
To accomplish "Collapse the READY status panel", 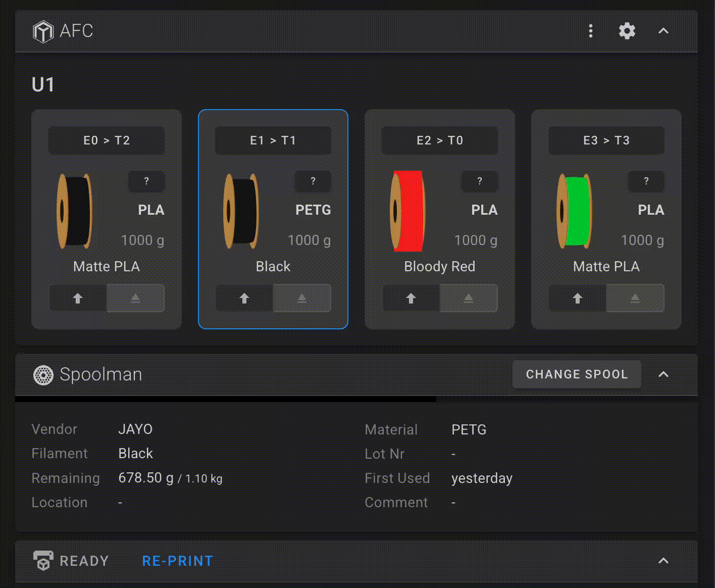I will coord(663,561).
